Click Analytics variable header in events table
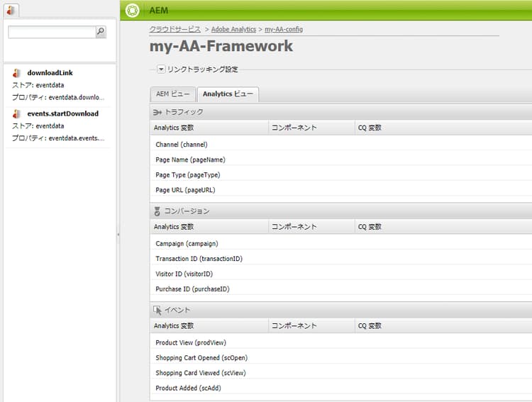 209,326
